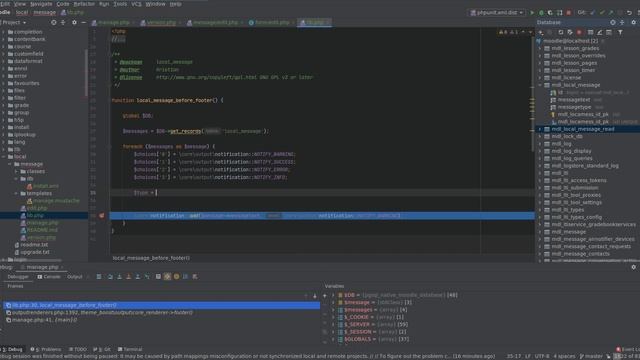This screenshot has width=640, height=360.
Task: Click the Database panel target locate icon
Action: click(x=613, y=22)
